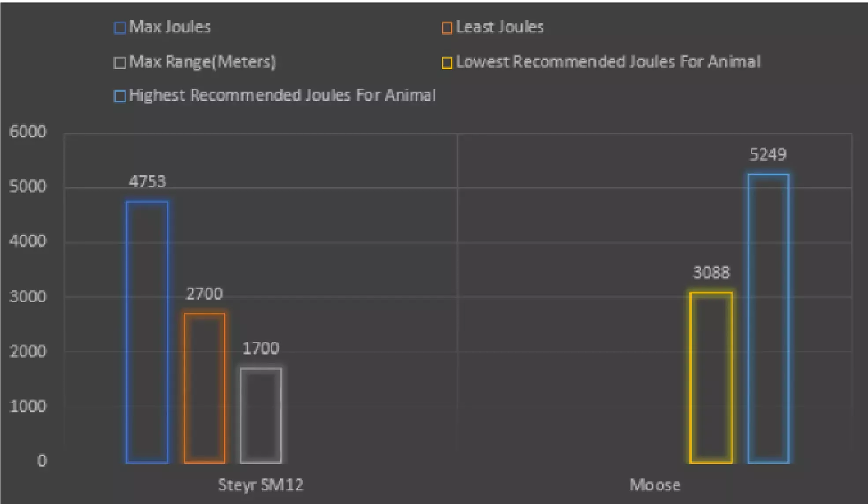This screenshot has width=868, height=504.
Task: Select the Highest Recommended Joules For Animal text
Action: (282, 96)
